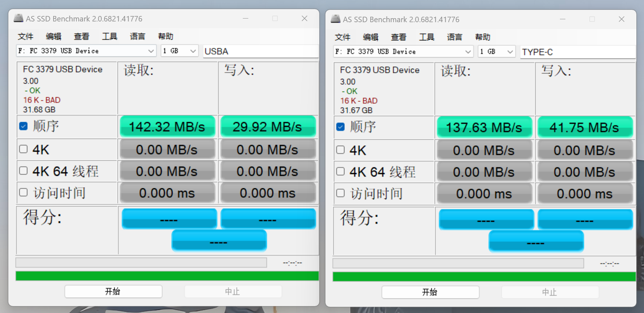Open the 工具 menu in the USBA window
Screen dimensions: 644x313
[x=110, y=36]
